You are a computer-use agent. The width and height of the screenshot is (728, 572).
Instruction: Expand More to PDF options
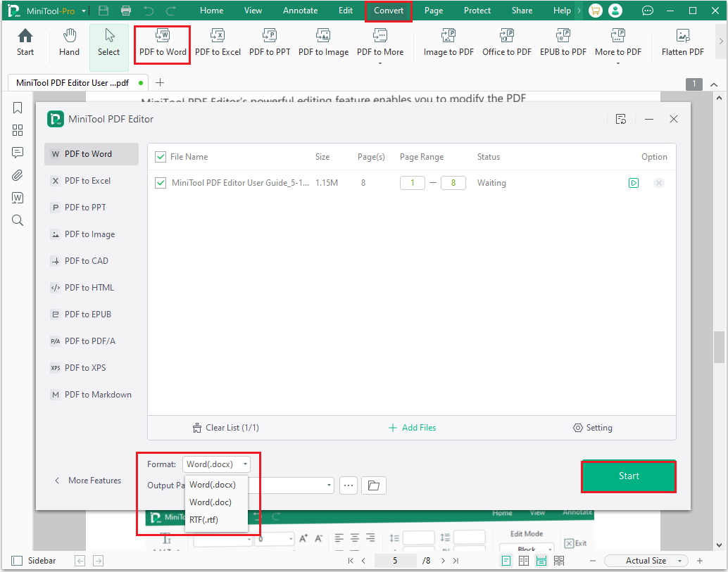click(618, 45)
